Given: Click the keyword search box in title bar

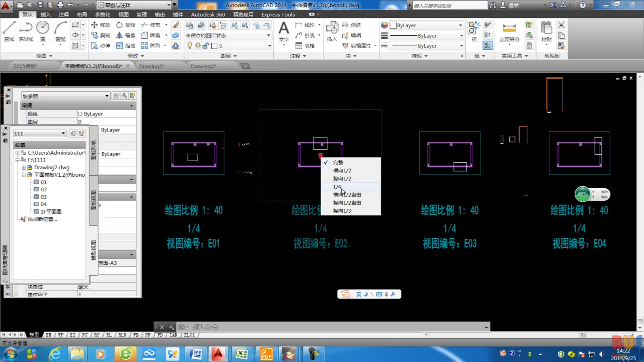Looking at the screenshot, I should point(450,5).
